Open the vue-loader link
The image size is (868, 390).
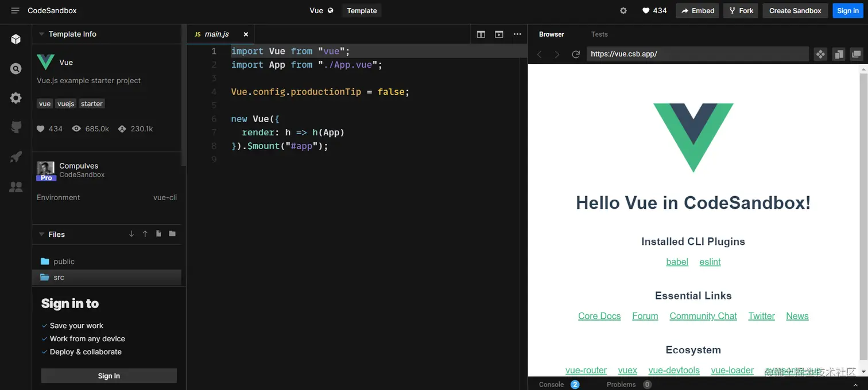pyautogui.click(x=733, y=370)
